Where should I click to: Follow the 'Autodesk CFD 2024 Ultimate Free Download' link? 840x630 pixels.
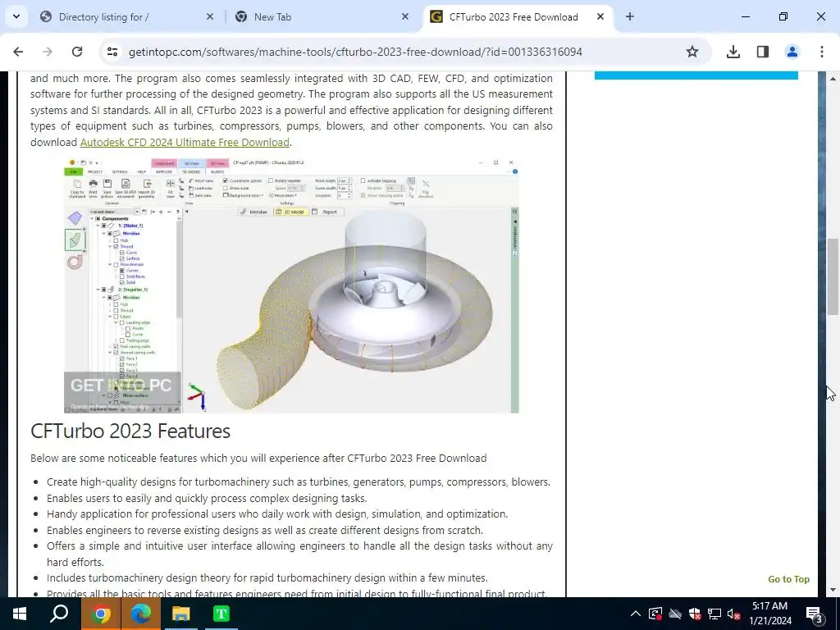point(185,142)
